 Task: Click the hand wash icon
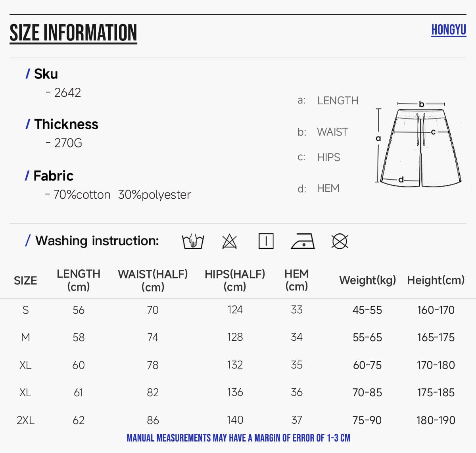[x=193, y=241]
